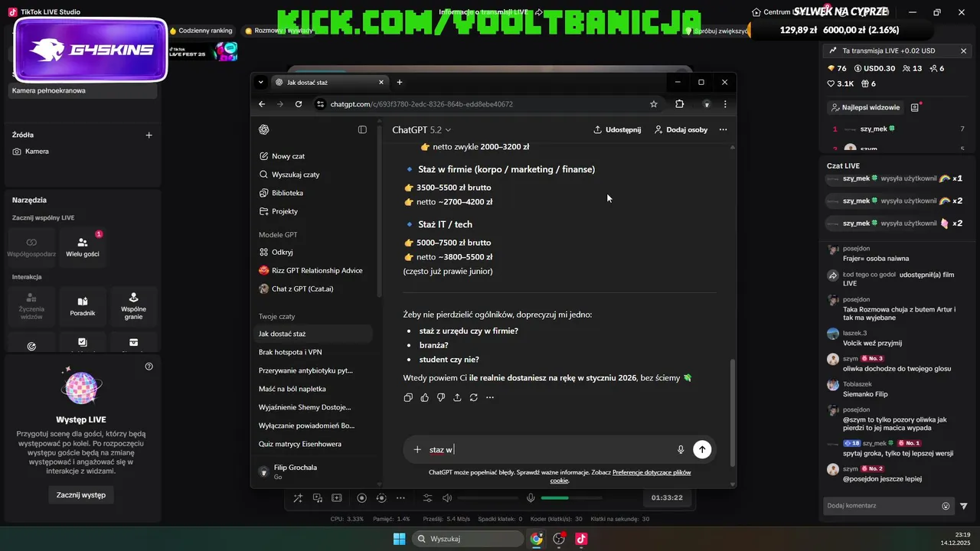Open Filip Grochala account menu
This screenshot has height=551, width=980.
314,471
